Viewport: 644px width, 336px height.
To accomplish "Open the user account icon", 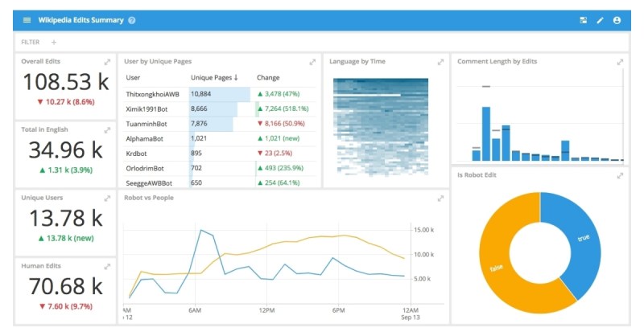I will coord(617,20).
